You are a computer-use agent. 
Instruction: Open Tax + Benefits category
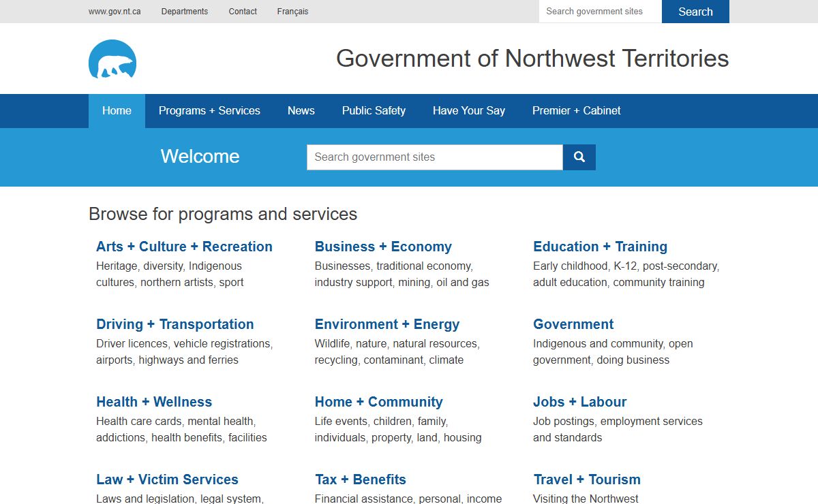pyautogui.click(x=361, y=479)
